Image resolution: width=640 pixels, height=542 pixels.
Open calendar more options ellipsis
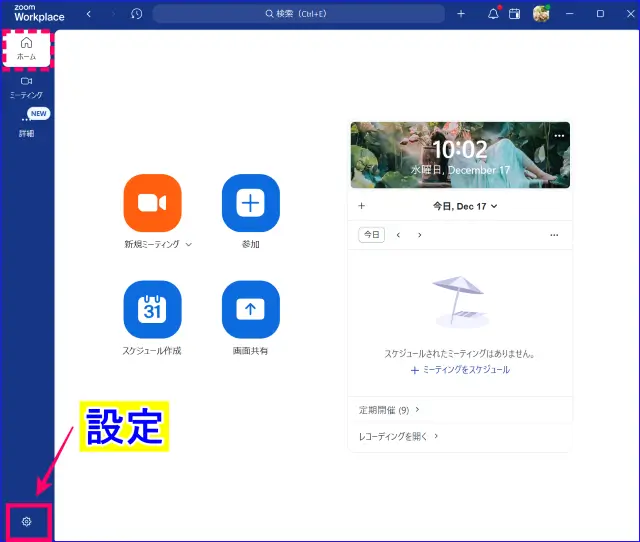tap(554, 235)
